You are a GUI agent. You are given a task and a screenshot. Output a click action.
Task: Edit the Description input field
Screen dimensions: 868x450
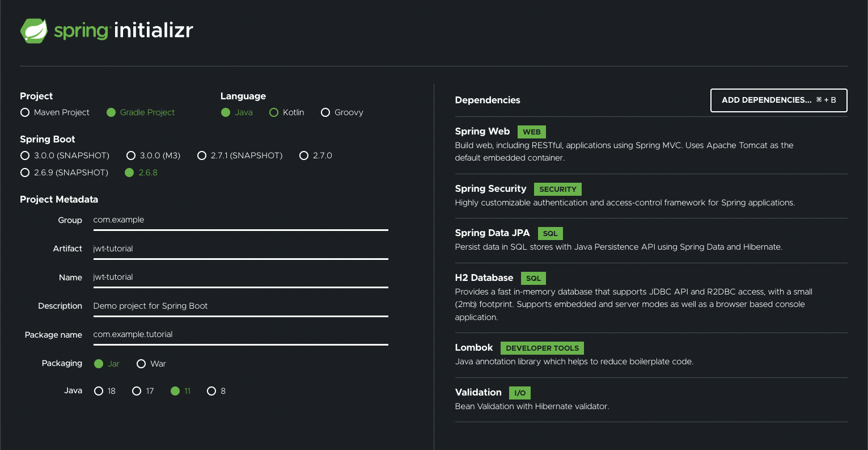(240, 306)
